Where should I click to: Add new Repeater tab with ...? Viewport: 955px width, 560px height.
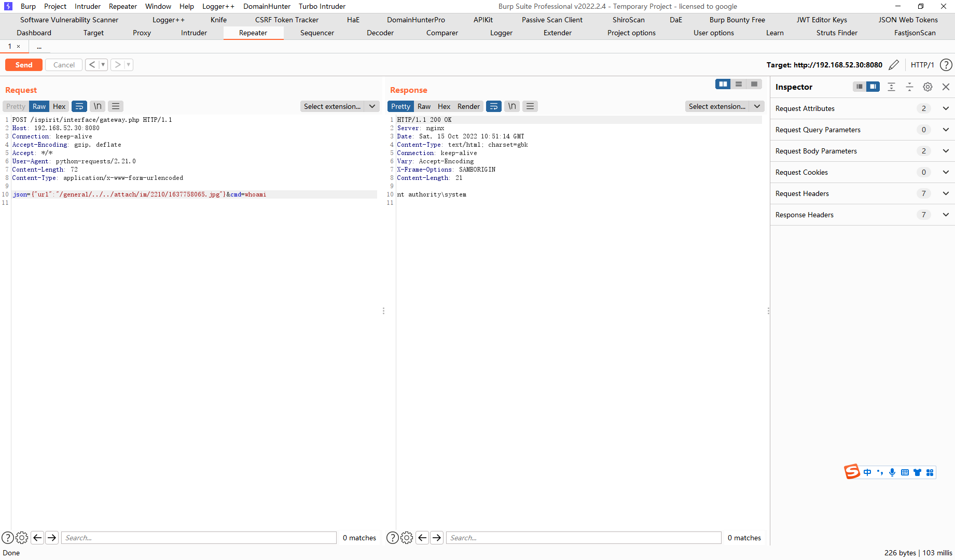39,47
